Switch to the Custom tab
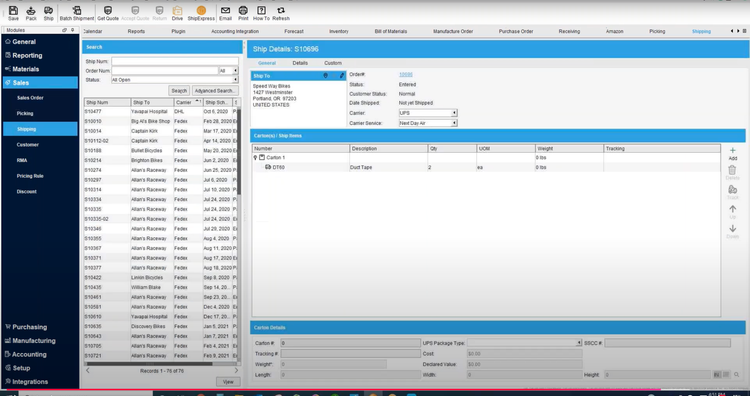 click(x=333, y=63)
